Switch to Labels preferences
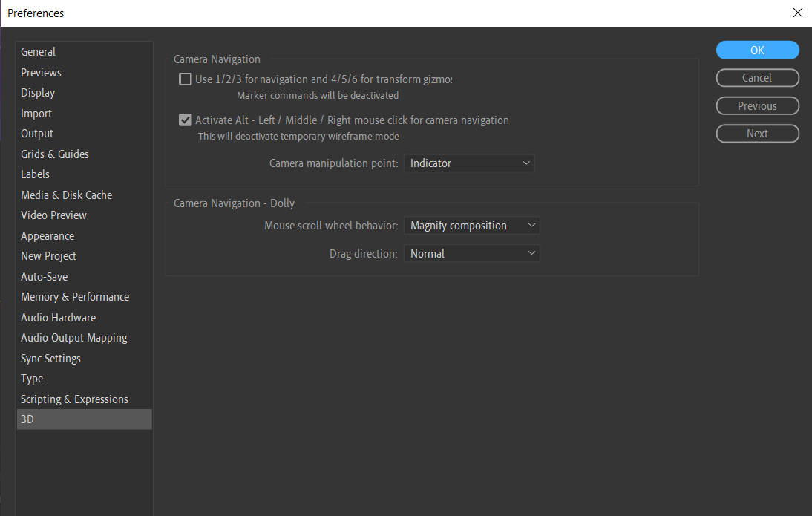This screenshot has height=516, width=812. (35, 174)
